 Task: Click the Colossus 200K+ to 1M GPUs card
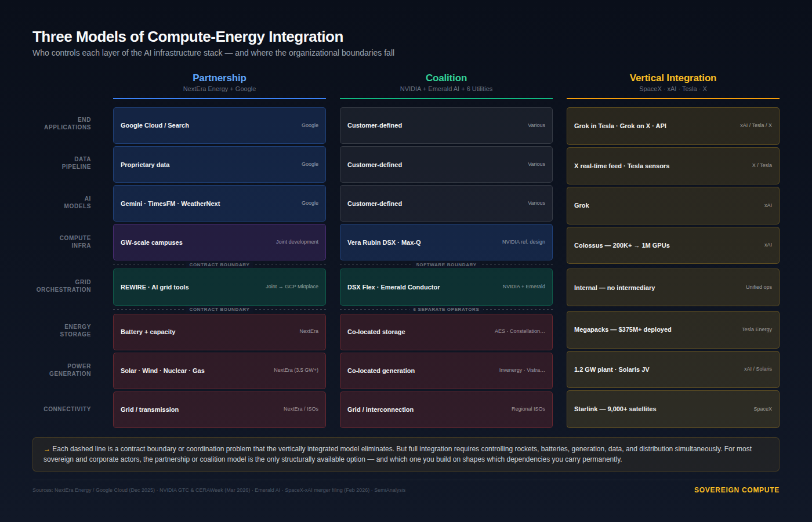point(673,245)
